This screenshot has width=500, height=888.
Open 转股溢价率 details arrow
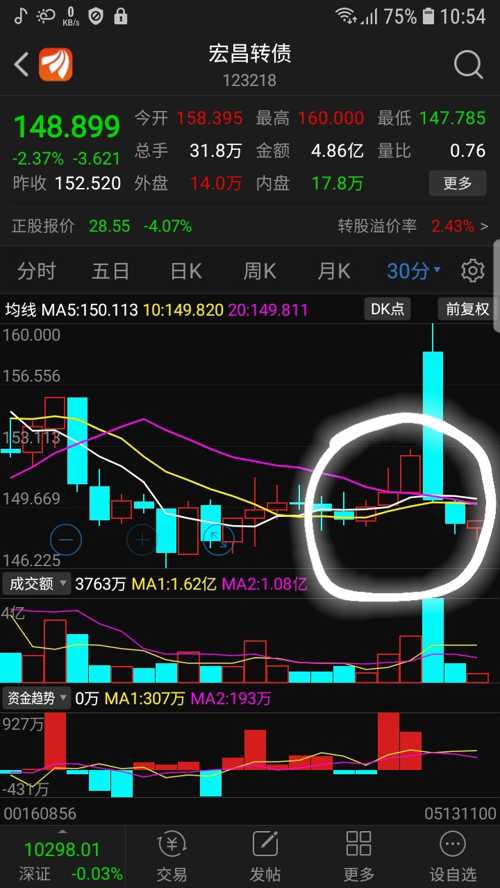(484, 227)
